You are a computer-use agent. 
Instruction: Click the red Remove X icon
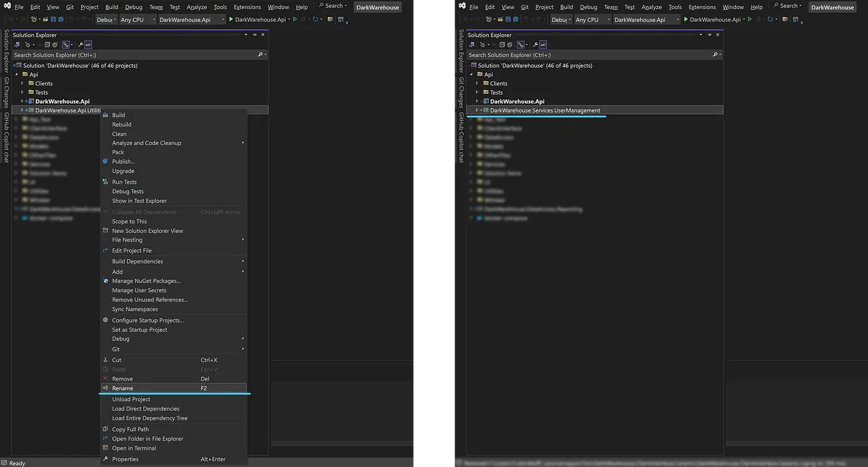105,379
